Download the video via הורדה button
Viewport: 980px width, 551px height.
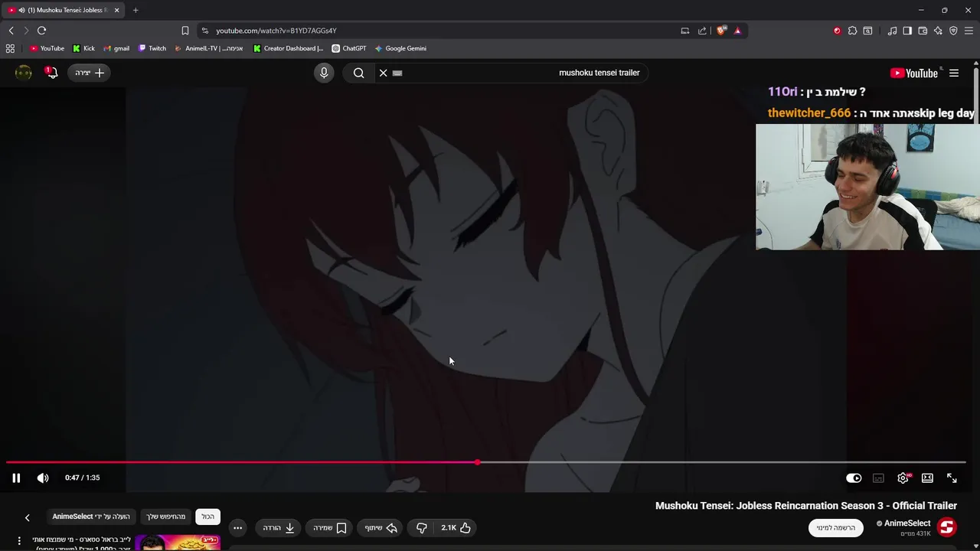point(279,527)
